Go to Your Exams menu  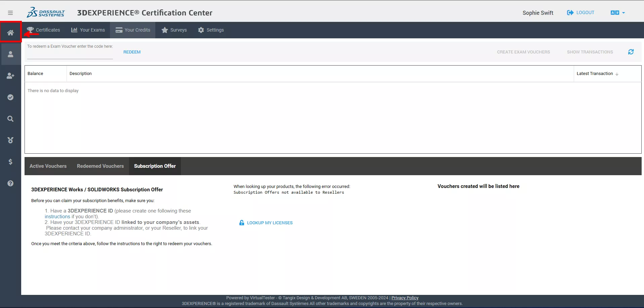click(88, 30)
